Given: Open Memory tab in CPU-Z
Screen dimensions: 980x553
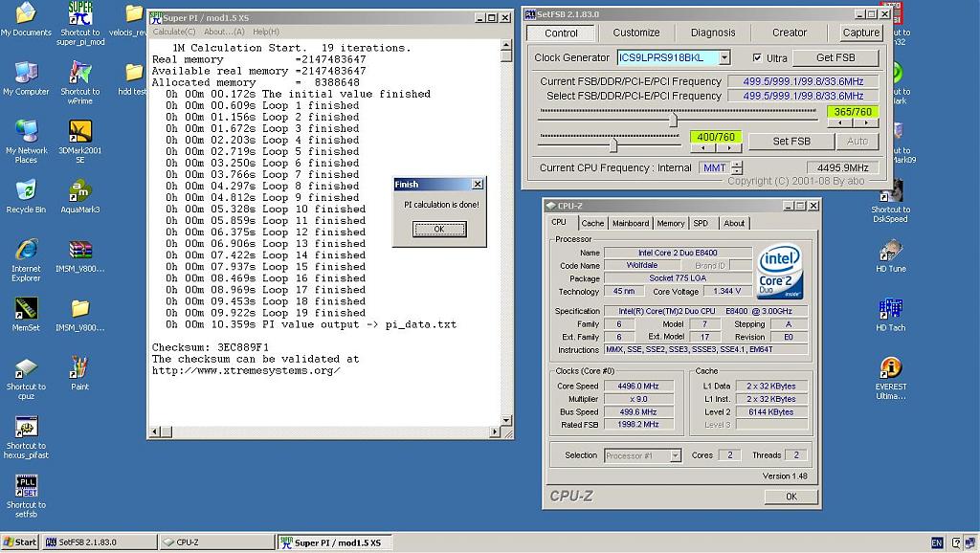Looking at the screenshot, I should (x=671, y=223).
